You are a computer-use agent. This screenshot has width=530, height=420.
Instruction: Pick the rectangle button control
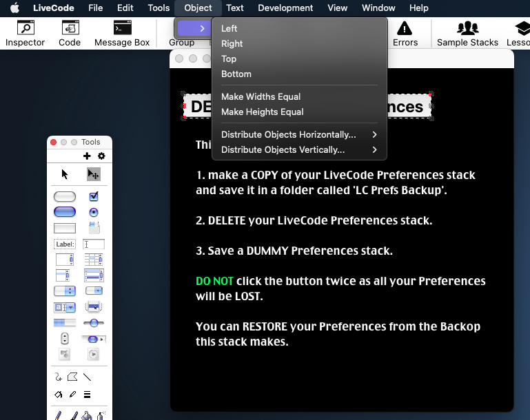(65, 228)
